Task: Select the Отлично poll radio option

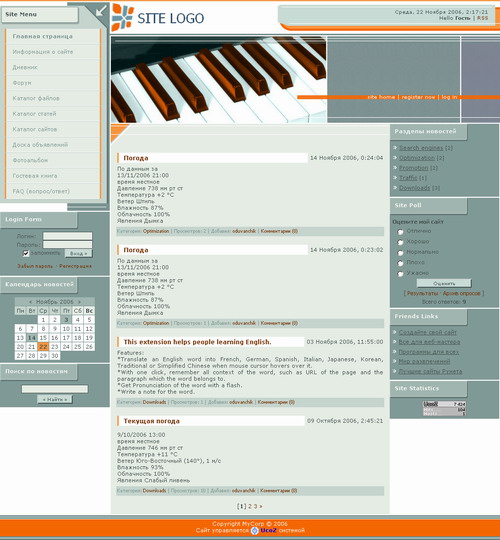Action: point(400,232)
